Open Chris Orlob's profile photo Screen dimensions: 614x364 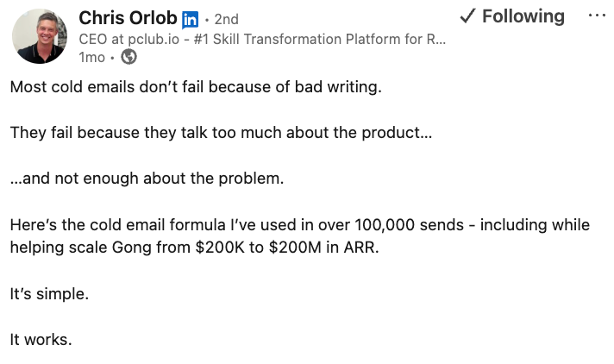[41, 36]
